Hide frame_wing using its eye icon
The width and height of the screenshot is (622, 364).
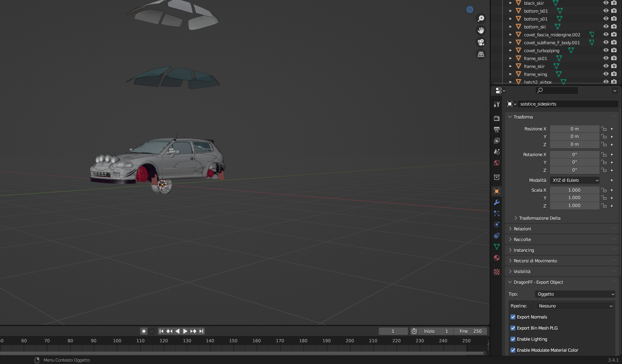pos(606,74)
